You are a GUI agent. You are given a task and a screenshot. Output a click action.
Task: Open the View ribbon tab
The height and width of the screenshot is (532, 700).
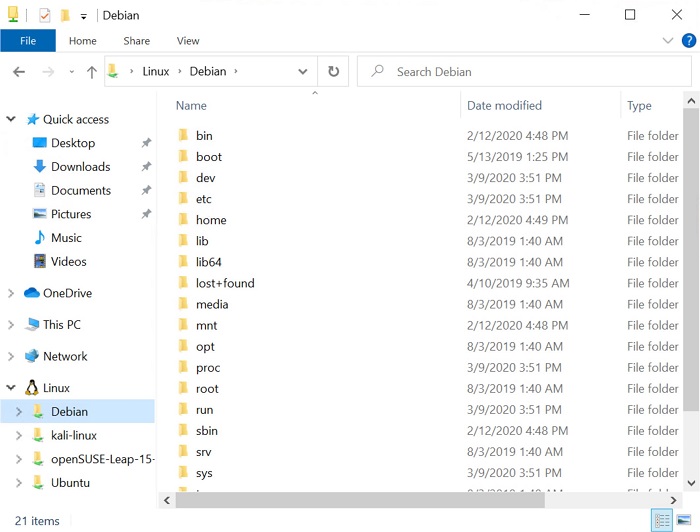pyautogui.click(x=188, y=41)
